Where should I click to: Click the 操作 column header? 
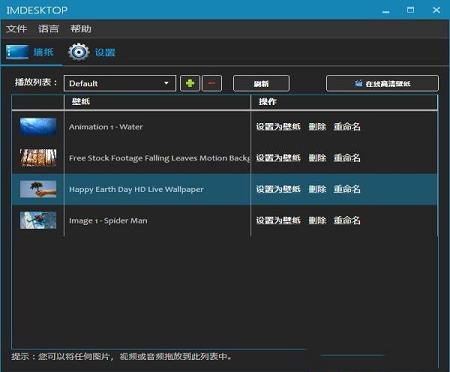[x=267, y=102]
